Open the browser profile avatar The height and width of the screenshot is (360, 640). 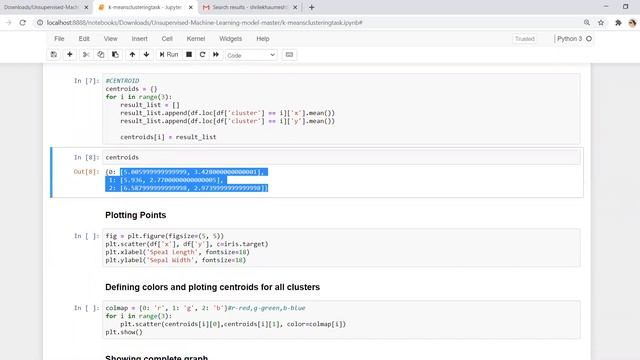(x=633, y=23)
